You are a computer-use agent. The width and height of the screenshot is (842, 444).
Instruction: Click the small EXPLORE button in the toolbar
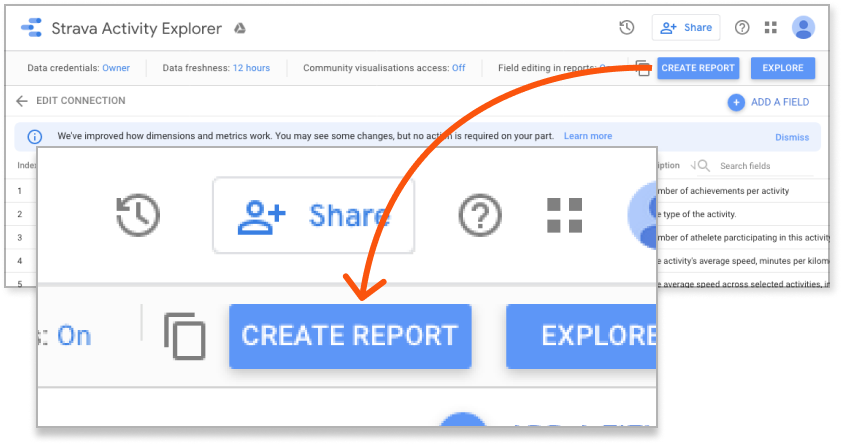(783, 68)
